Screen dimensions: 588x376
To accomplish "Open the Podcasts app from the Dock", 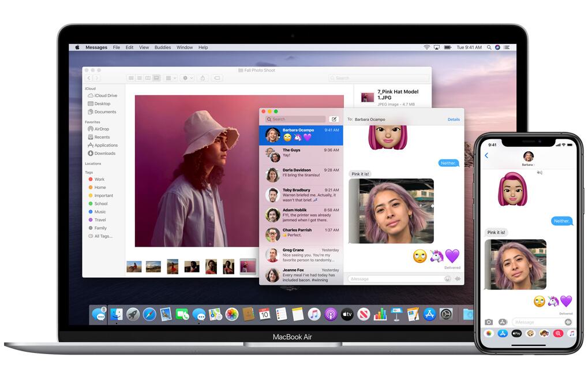I will (x=331, y=314).
